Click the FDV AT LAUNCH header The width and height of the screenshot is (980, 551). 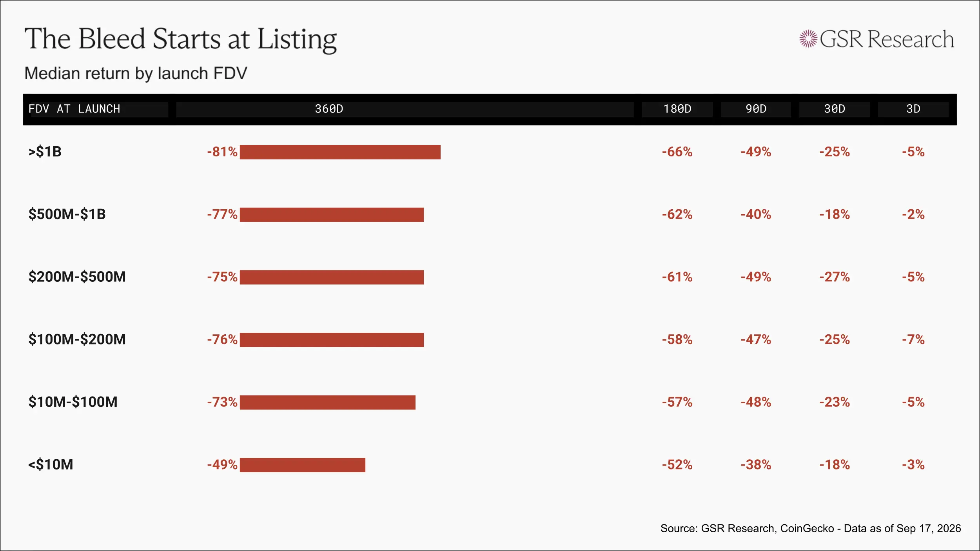[x=74, y=109]
